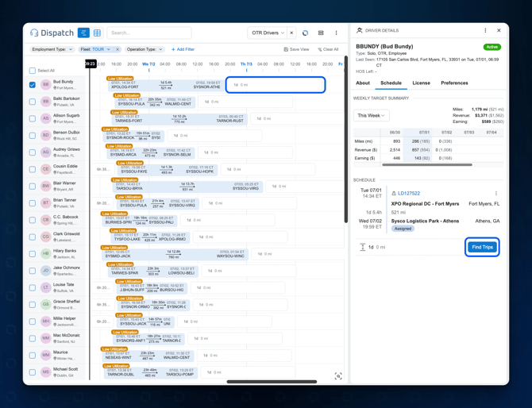Image resolution: width=532 pixels, height=408 pixels.
Task: Check the Balki Bartokomous row checkbox
Action: pos(33,102)
